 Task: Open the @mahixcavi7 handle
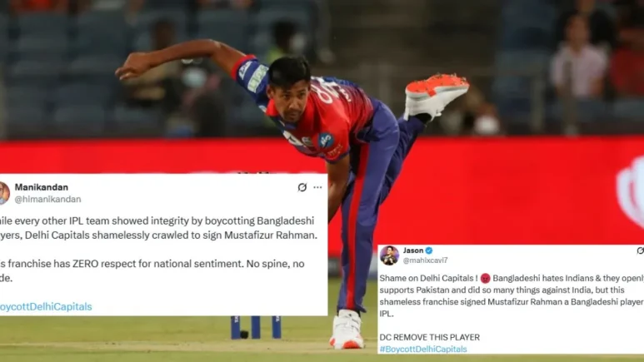(x=425, y=260)
